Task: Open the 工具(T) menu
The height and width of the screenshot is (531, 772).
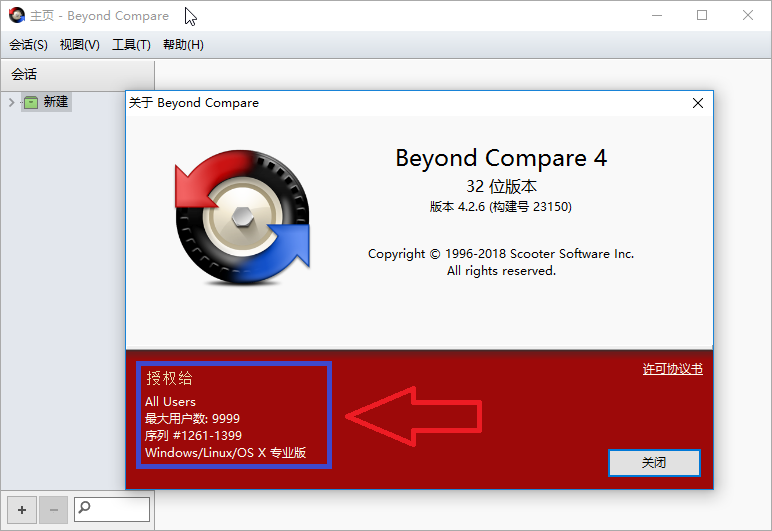Action: (131, 45)
